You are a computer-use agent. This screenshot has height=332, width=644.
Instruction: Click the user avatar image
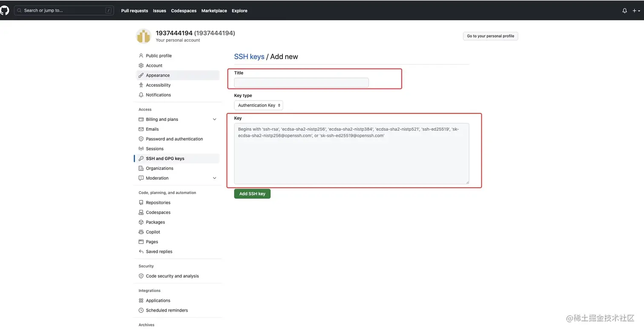144,36
